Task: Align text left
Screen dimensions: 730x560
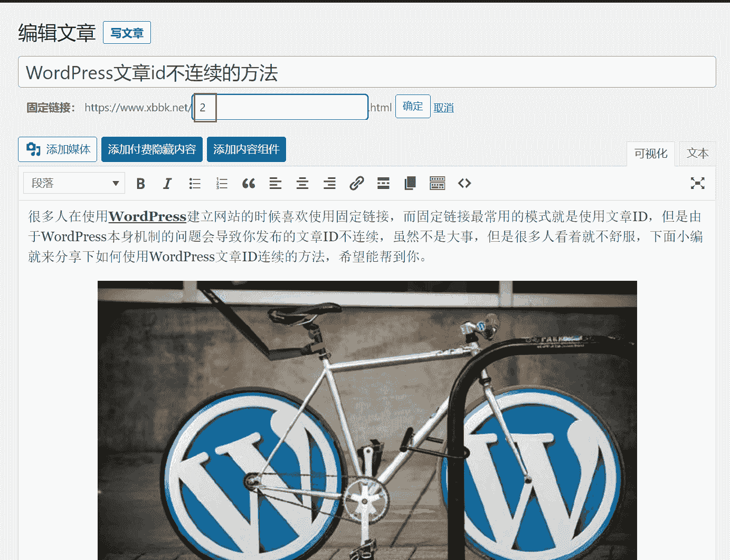Action: tap(276, 183)
